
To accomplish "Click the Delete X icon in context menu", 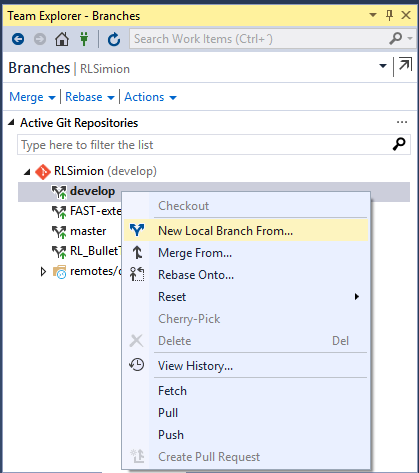I will (x=136, y=341).
